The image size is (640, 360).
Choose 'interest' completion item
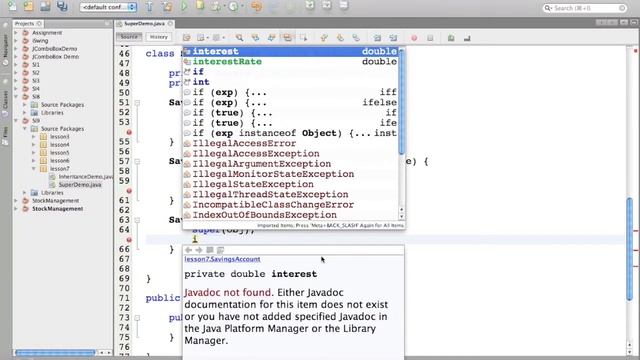[290, 51]
